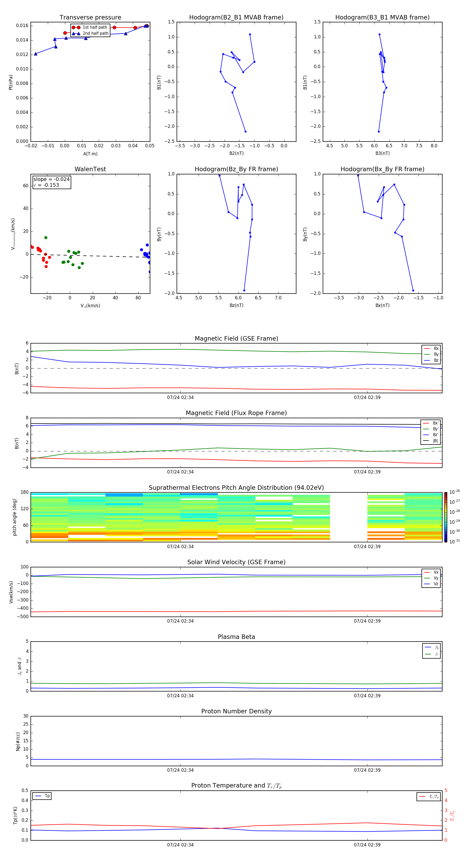The image size is (473, 868).
Task: Click the Suprathermal Electrons Pitch Angle title
Action: (236, 488)
